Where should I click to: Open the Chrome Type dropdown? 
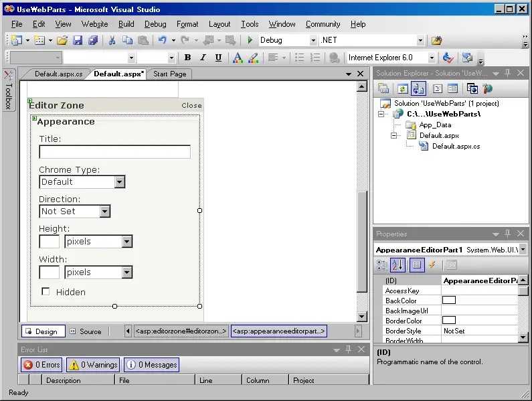click(119, 182)
